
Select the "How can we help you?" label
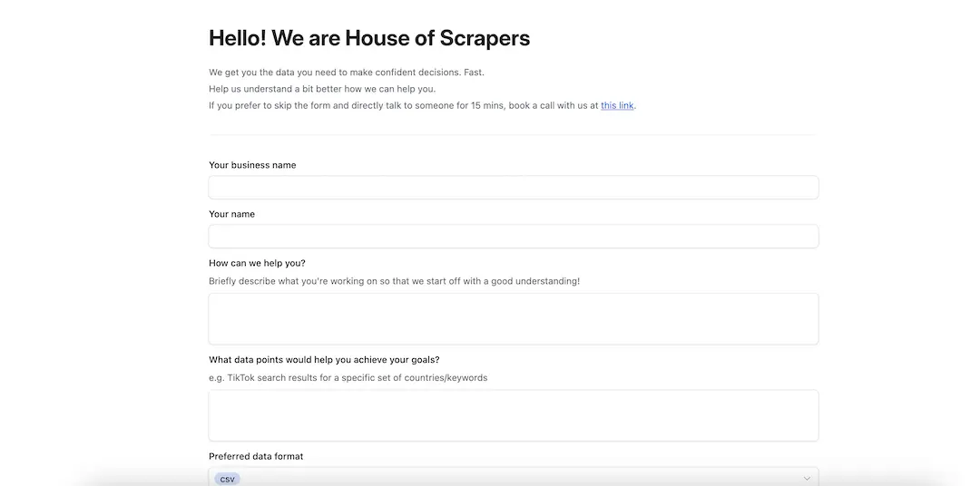(x=257, y=263)
